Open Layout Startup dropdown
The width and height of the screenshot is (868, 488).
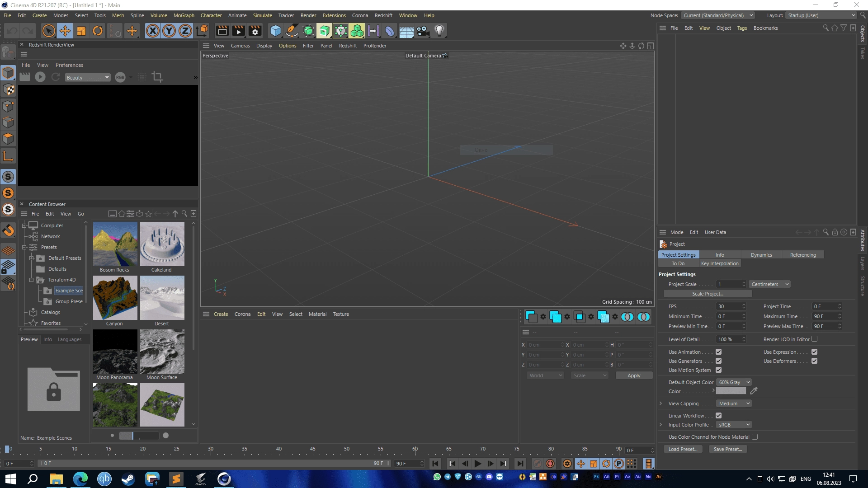click(821, 15)
